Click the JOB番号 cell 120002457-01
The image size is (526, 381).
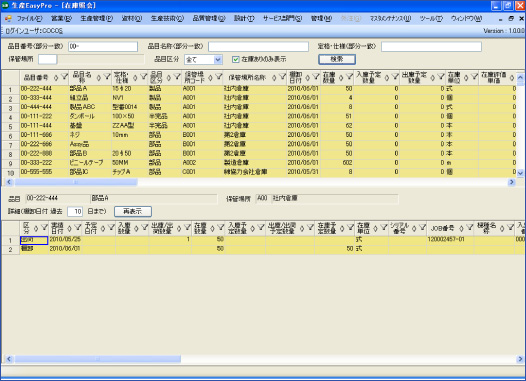click(450, 239)
